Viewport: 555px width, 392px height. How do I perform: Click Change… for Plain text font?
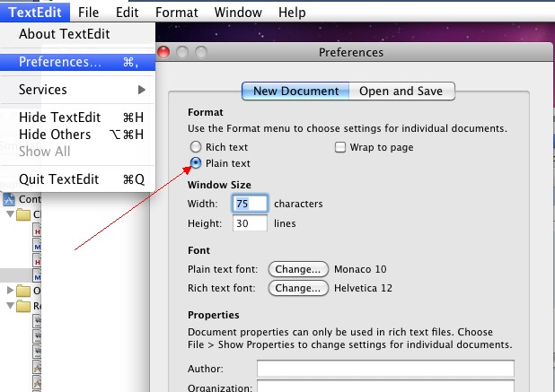coord(298,269)
